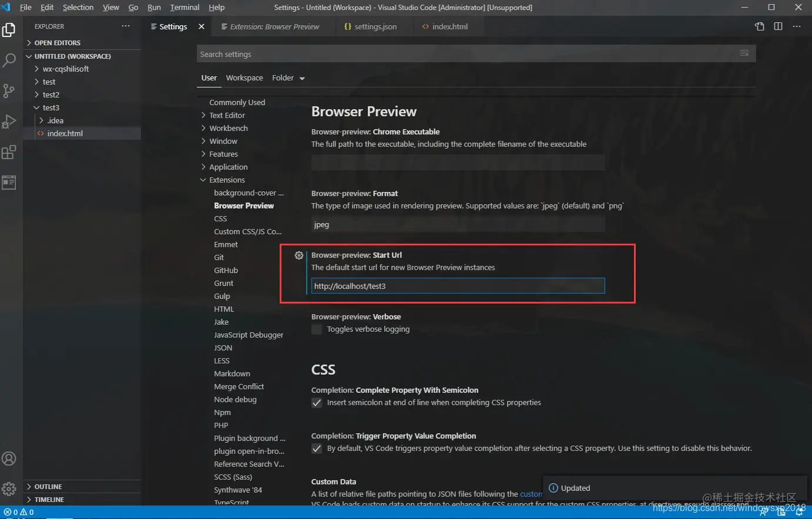Open the Browser Preview activity bar icon
Screen dimensions: 812x519
[9, 183]
